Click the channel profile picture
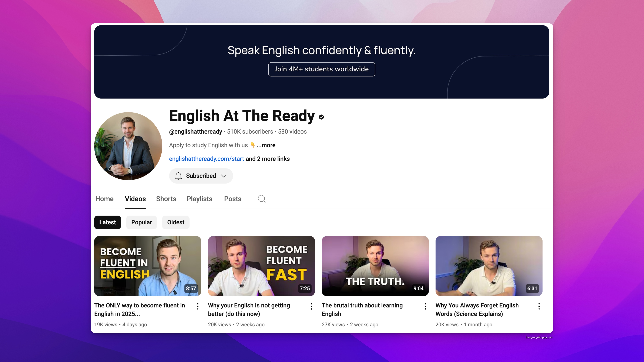 point(128,146)
